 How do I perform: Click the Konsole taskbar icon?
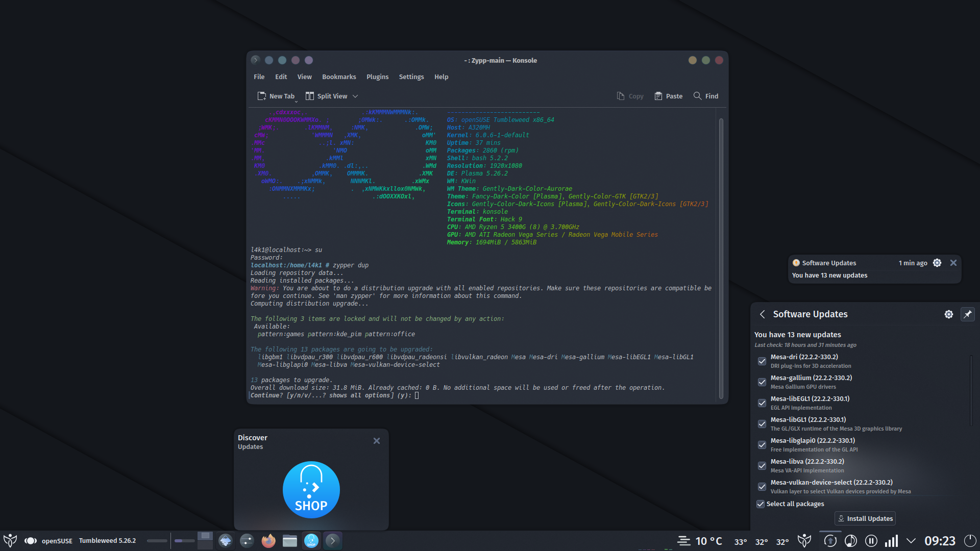pos(333,541)
